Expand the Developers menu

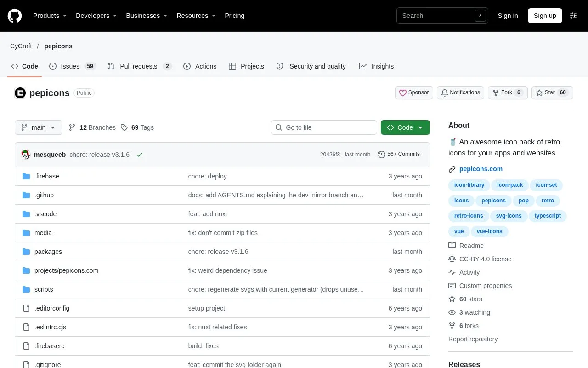pyautogui.click(x=96, y=16)
